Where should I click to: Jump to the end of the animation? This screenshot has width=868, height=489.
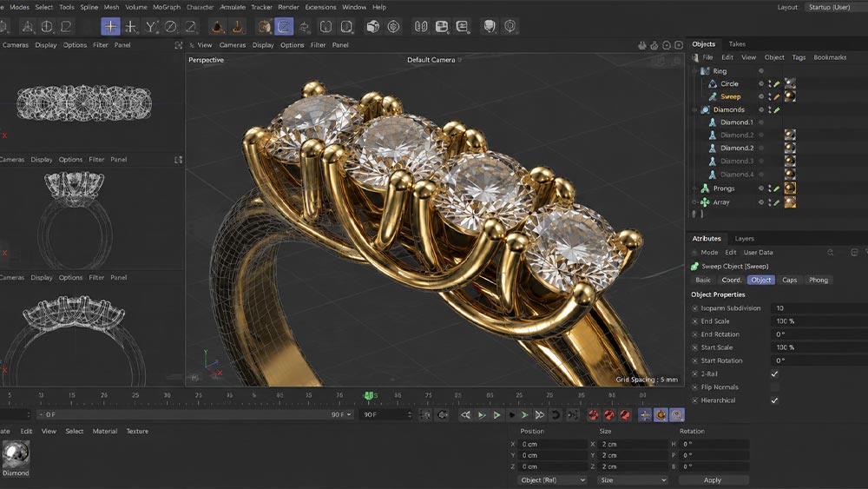coord(540,415)
